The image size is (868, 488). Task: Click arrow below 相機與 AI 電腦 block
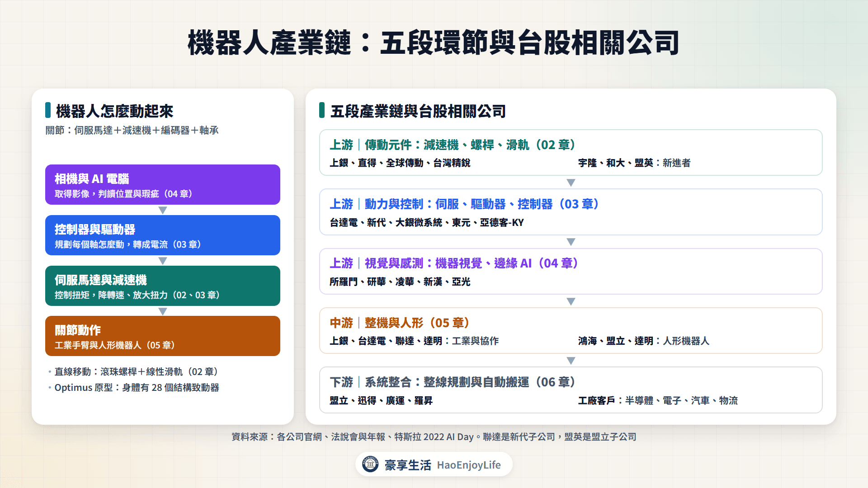(163, 210)
